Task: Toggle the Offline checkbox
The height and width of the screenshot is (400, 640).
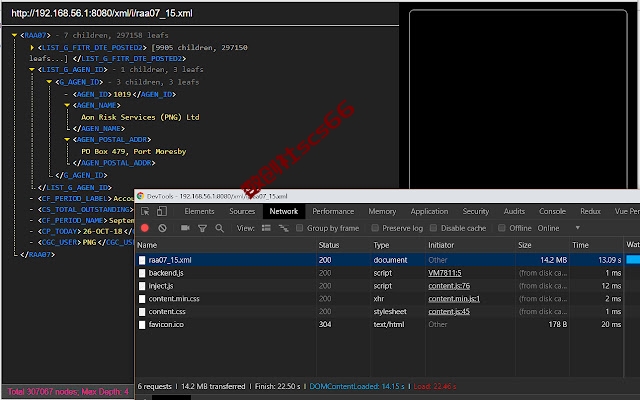Action: 502,228
